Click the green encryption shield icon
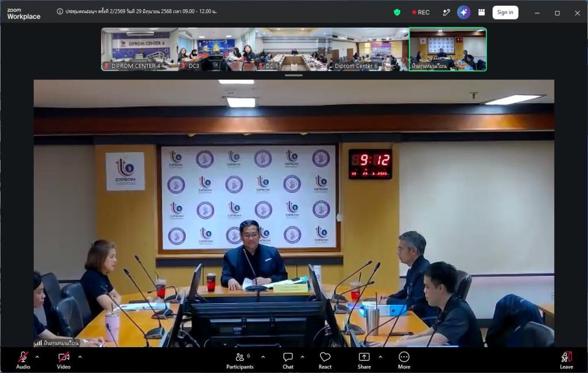This screenshot has height=373, width=588. click(397, 13)
